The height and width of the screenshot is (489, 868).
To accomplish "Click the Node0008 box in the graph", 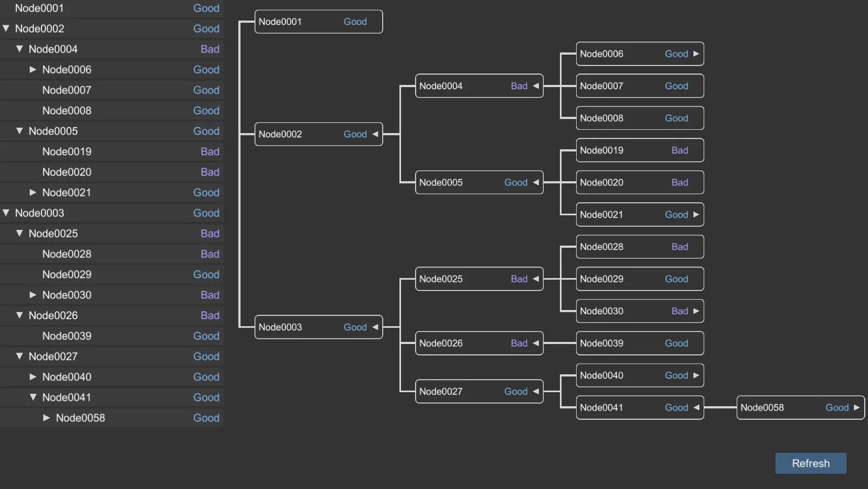I will pos(640,118).
